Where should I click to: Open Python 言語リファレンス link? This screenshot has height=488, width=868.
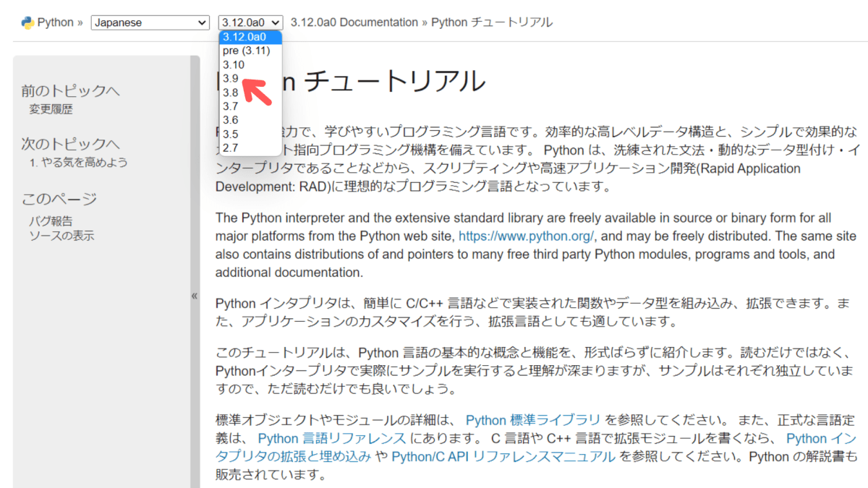(332, 438)
